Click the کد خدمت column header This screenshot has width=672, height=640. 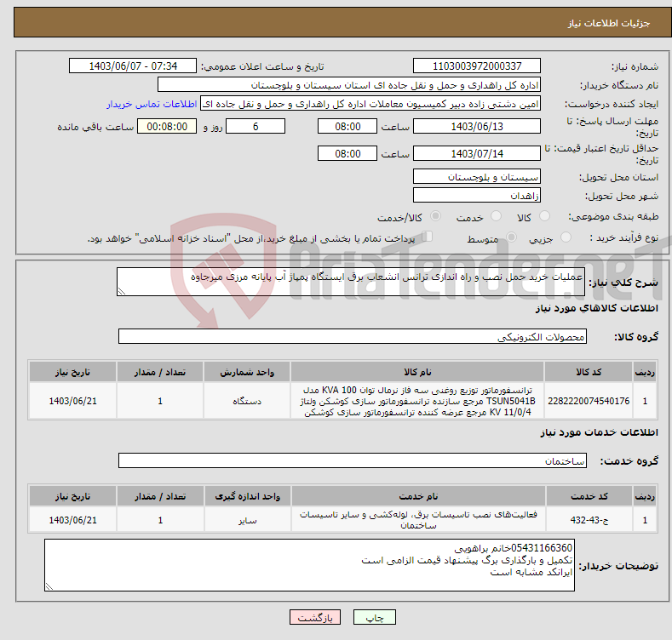coord(589,496)
